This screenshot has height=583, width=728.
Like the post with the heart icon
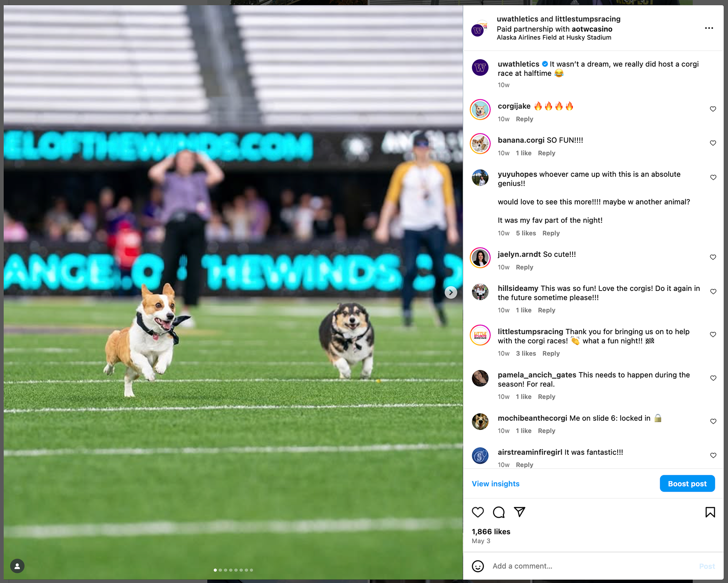478,512
